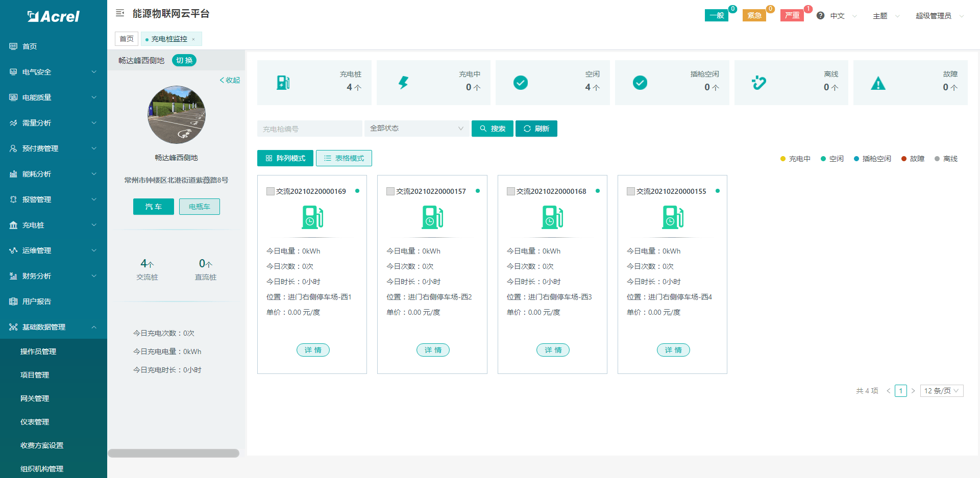This screenshot has width=980, height=478.
Task: Tick the checkbox for charger 交流20210220000157
Action: [390, 191]
